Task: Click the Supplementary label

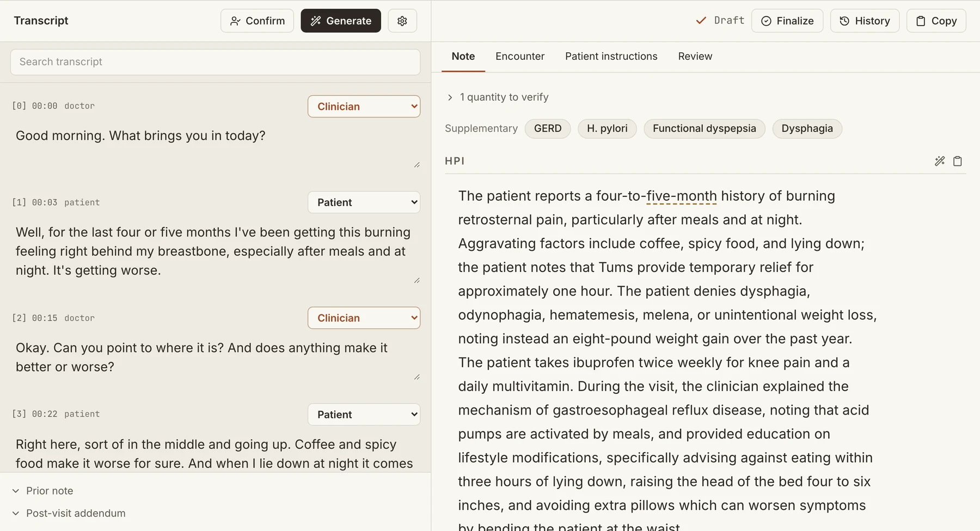Action: (x=481, y=128)
